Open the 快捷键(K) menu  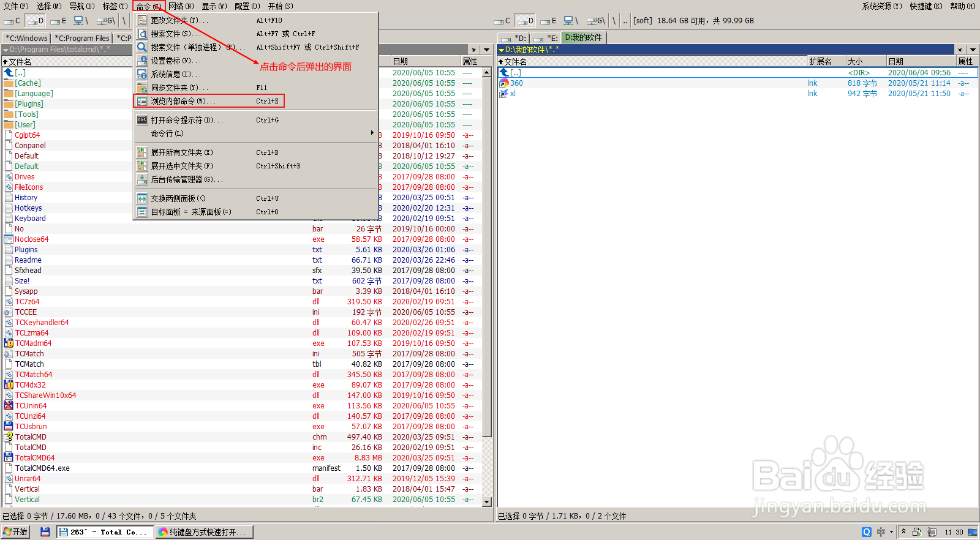point(926,6)
